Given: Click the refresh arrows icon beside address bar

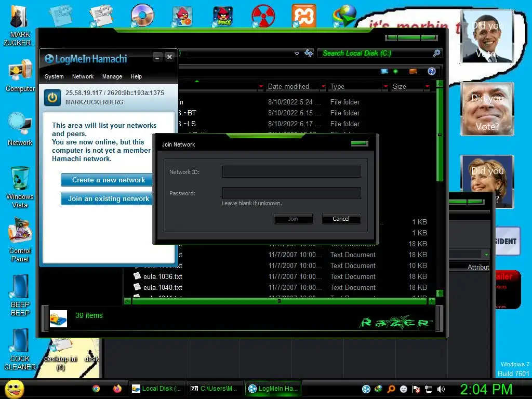Looking at the screenshot, I should point(309,54).
